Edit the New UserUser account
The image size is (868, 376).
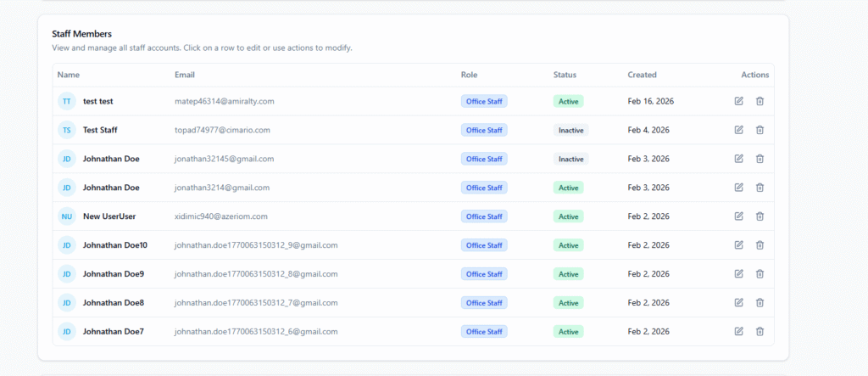[738, 216]
